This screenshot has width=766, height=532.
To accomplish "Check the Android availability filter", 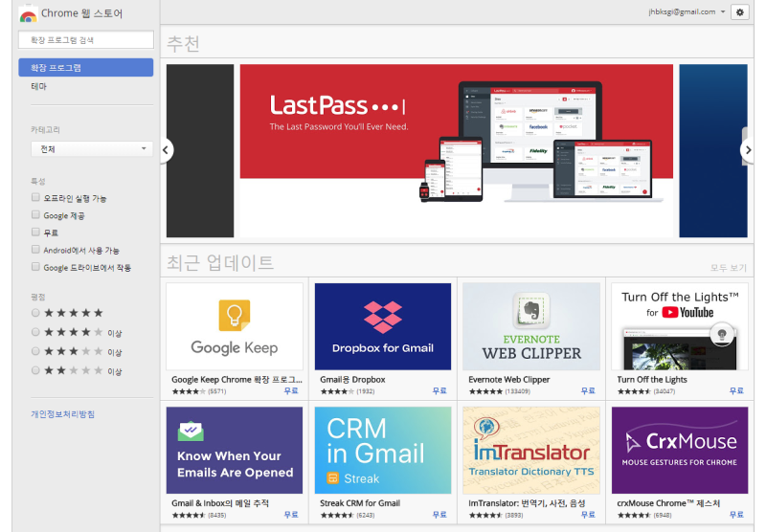I will (x=35, y=250).
